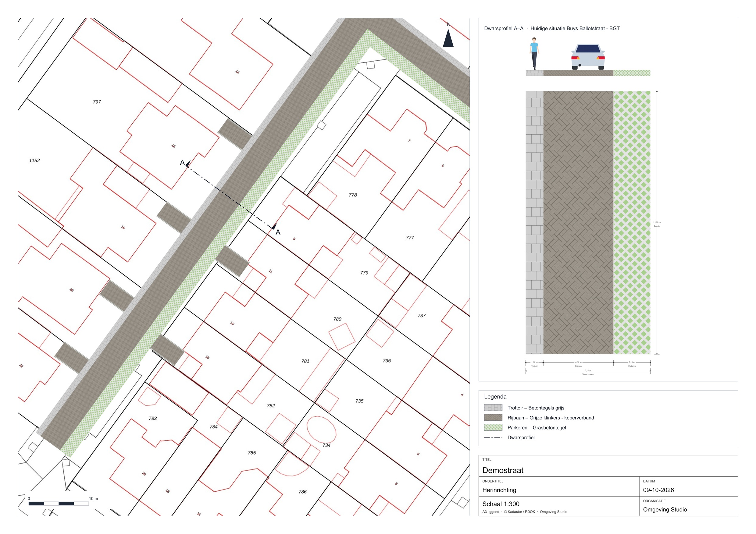Click the paved top view in the cross-section panel
Screen dimensions: 756x534
tap(588, 222)
